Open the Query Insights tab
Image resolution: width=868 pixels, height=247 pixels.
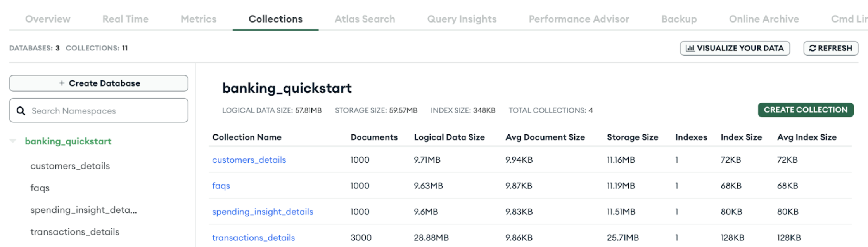(x=462, y=19)
